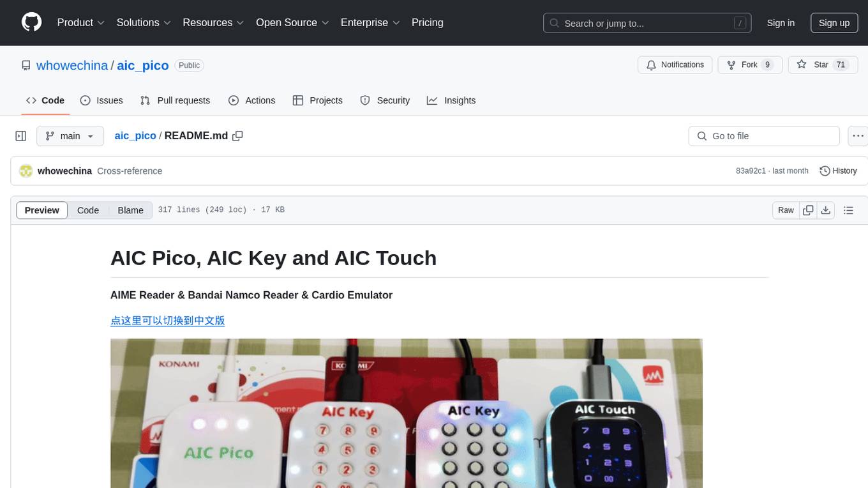The image size is (868, 488).
Task: Click the AIC devices photo
Action: tap(407, 413)
